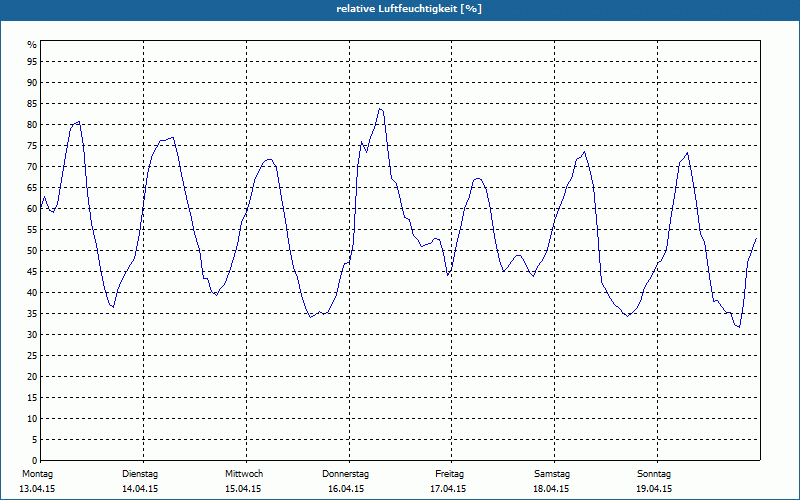Click the y-axis value 60
Screen dimensions: 800x500
[32, 209]
